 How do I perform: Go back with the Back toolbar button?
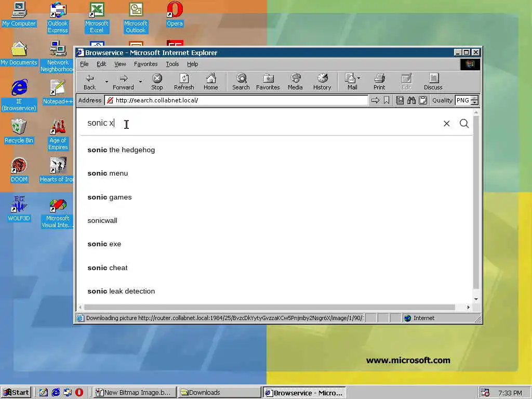coord(89,82)
